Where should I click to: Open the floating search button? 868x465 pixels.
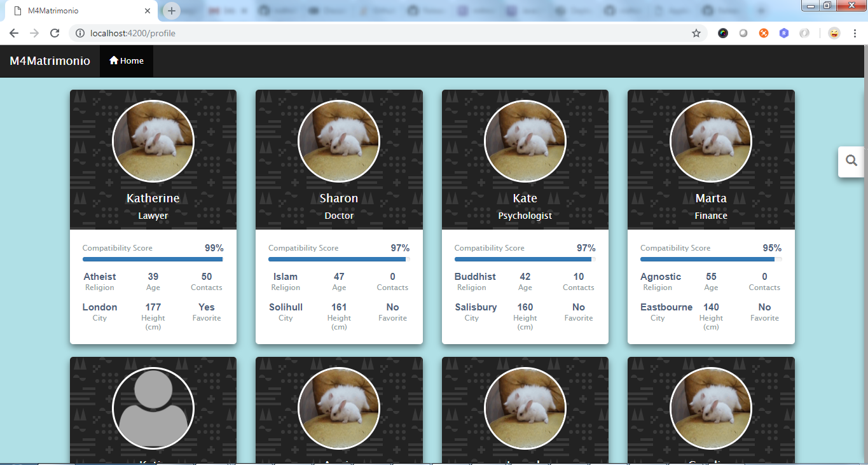coord(851,161)
